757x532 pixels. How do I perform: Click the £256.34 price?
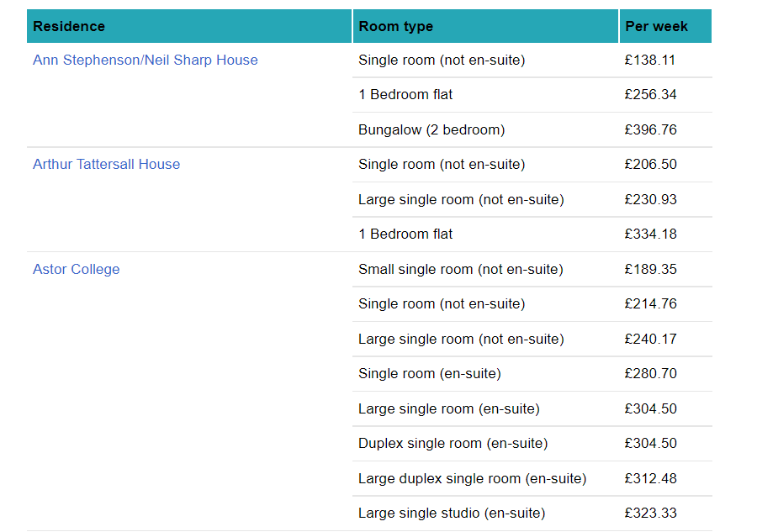point(650,95)
